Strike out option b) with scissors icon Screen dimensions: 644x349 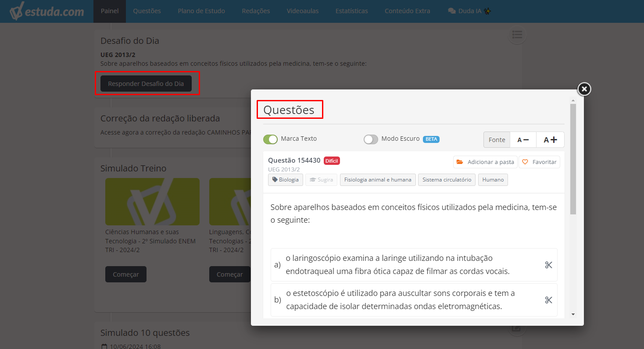[x=548, y=300]
